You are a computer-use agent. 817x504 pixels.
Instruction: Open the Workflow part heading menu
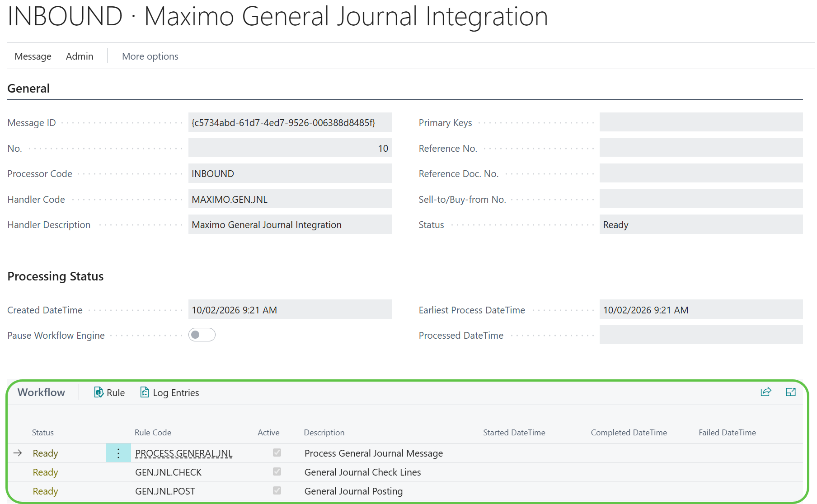[x=41, y=392]
